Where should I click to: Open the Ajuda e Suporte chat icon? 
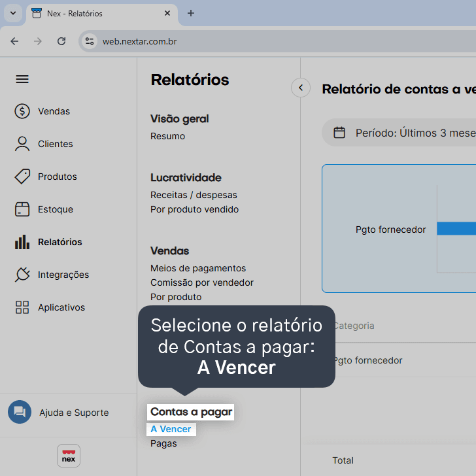pos(20,412)
